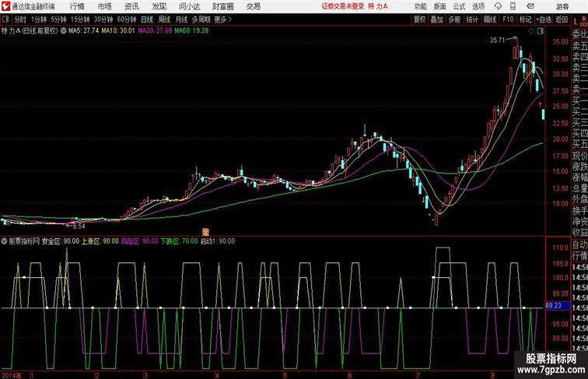This screenshot has height=379, width=588.
Task: Switch to 60分钟 period
Action: coord(127,19)
